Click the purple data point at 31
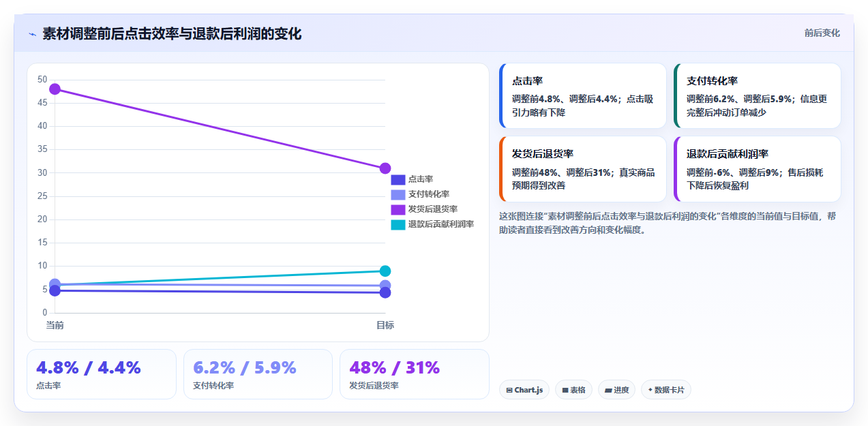The height and width of the screenshot is (426, 868). point(385,168)
